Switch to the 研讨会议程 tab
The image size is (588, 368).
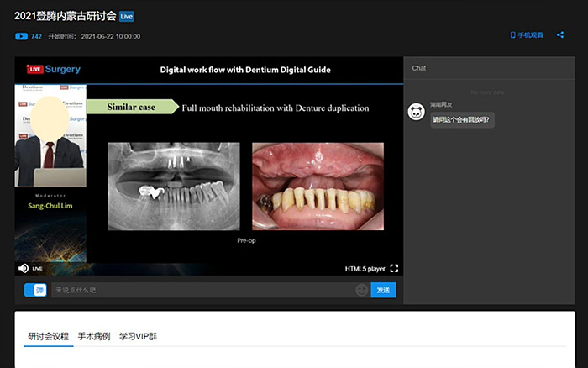49,336
